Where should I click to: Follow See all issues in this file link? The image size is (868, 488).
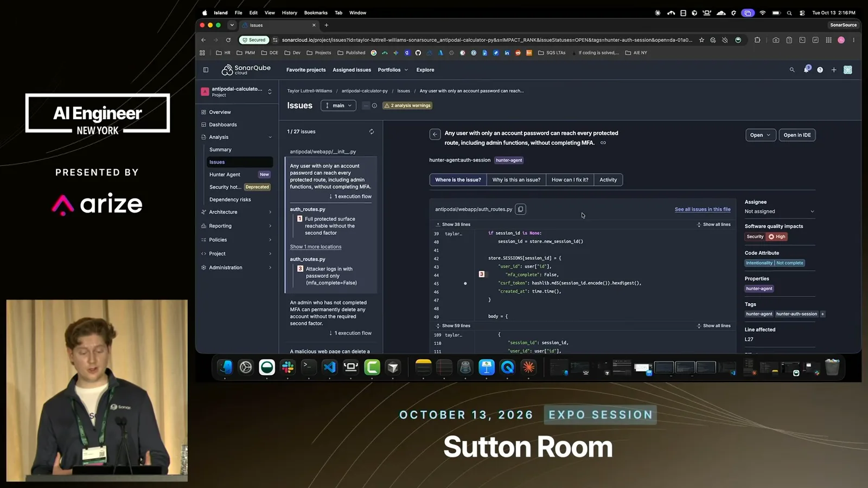[x=703, y=209]
